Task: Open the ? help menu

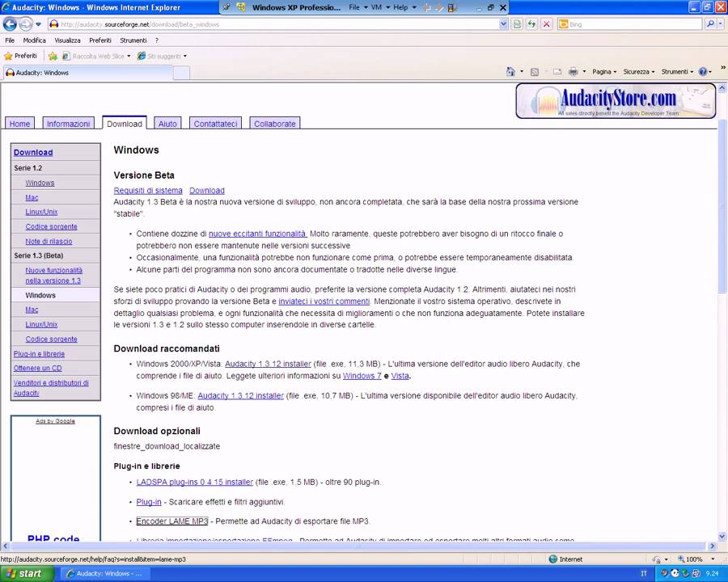Action: point(157,40)
